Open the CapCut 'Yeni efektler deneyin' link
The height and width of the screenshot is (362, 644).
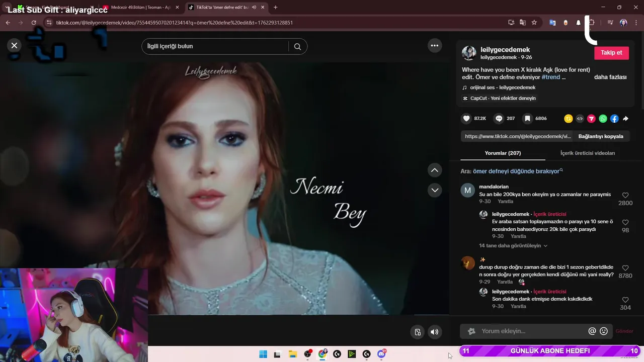[x=503, y=98]
